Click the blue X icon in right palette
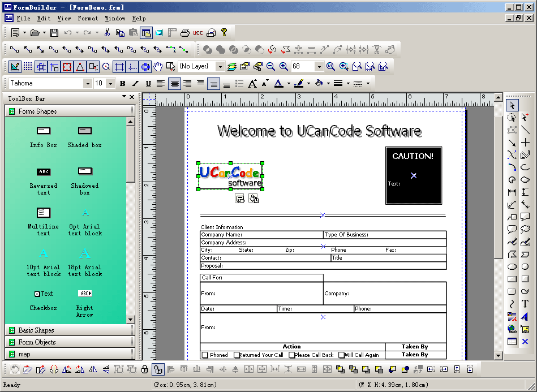The width and height of the screenshot is (537, 392). click(525, 341)
